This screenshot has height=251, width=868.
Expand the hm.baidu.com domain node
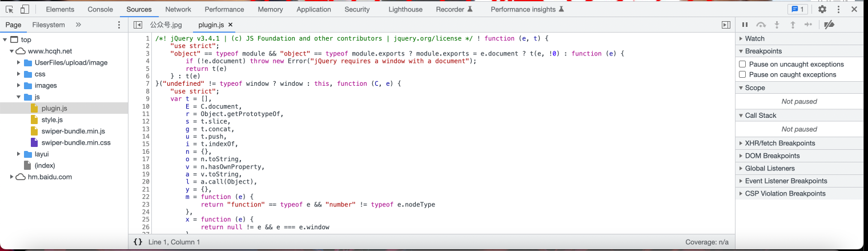pos(12,177)
